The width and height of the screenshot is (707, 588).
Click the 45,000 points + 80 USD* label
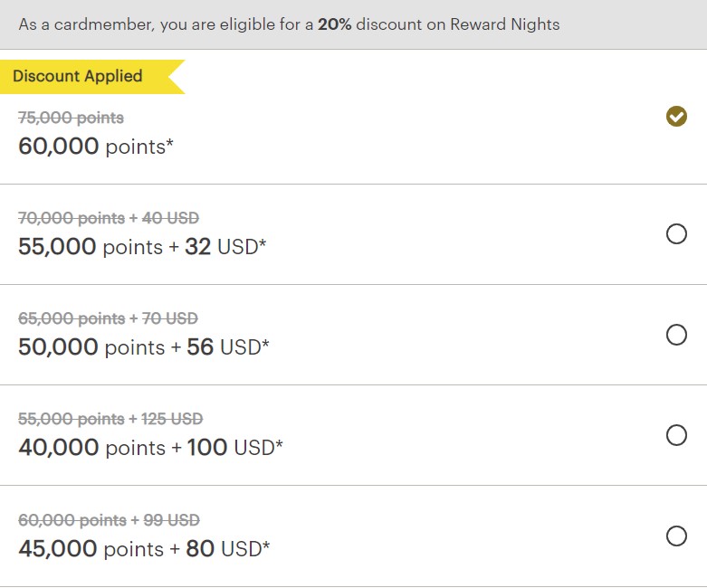pyautogui.click(x=144, y=549)
